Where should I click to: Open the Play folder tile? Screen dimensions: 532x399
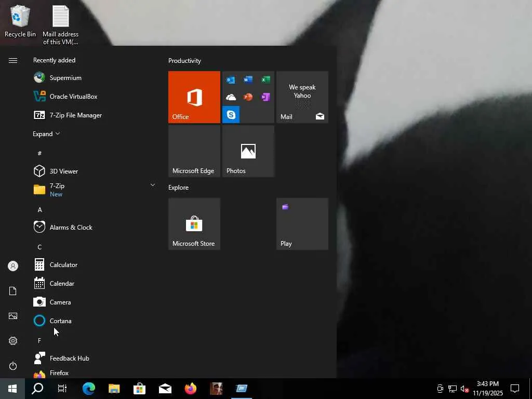302,224
